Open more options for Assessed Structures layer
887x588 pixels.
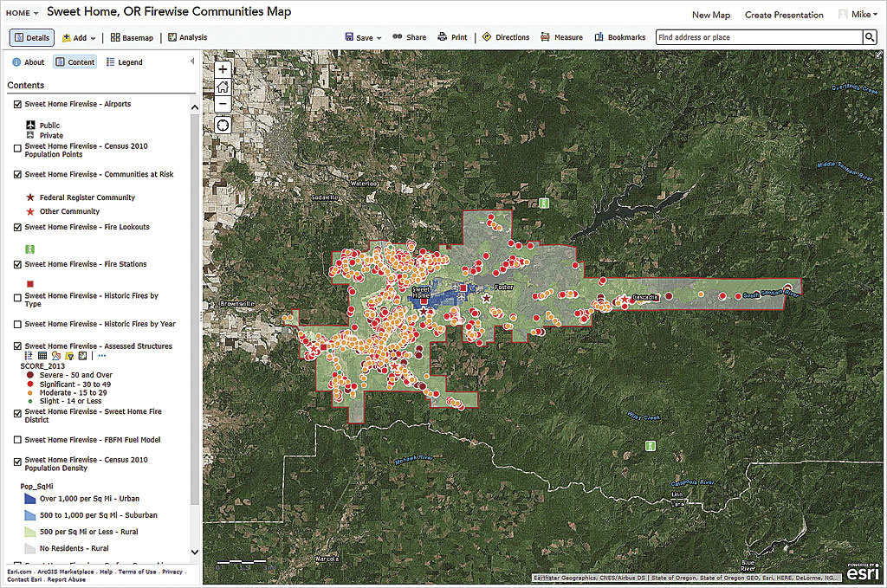[102, 356]
